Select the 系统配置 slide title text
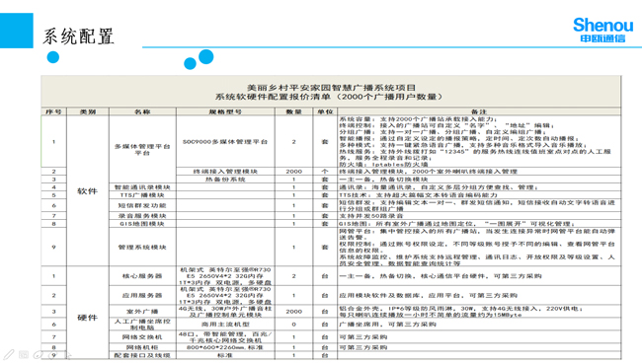Screen dimensions: 642x364 [78, 36]
